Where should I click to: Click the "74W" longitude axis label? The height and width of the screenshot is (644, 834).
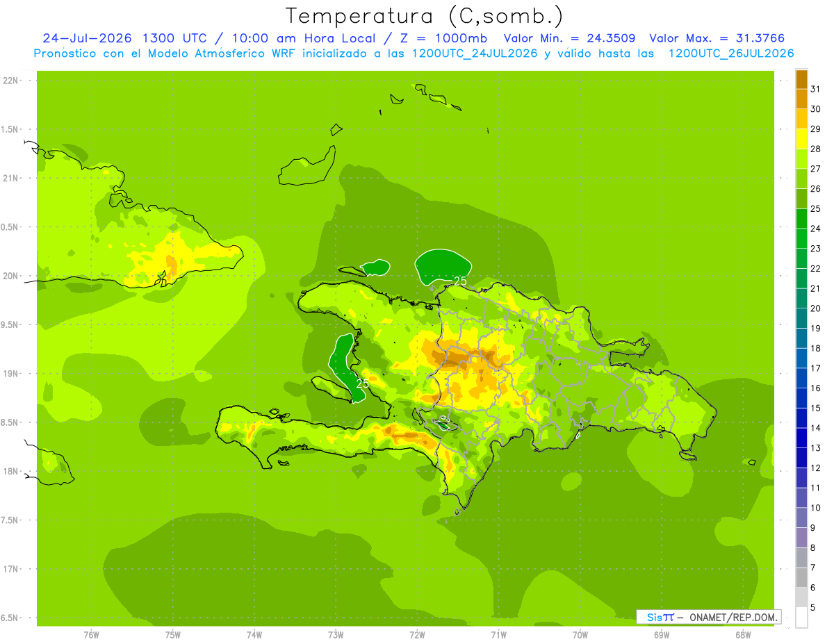[x=254, y=635]
